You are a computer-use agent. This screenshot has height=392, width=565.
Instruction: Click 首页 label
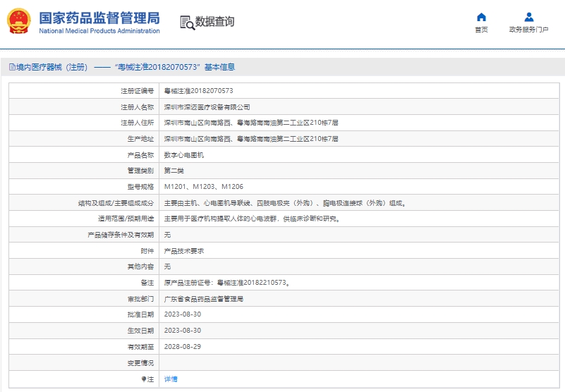coord(481,30)
